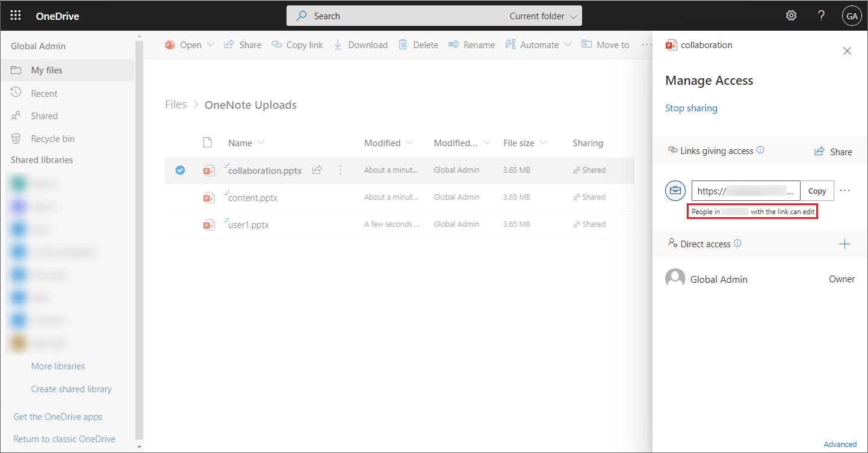This screenshot has width=868, height=453.
Task: Click the sharing link URL field
Action: pos(746,191)
